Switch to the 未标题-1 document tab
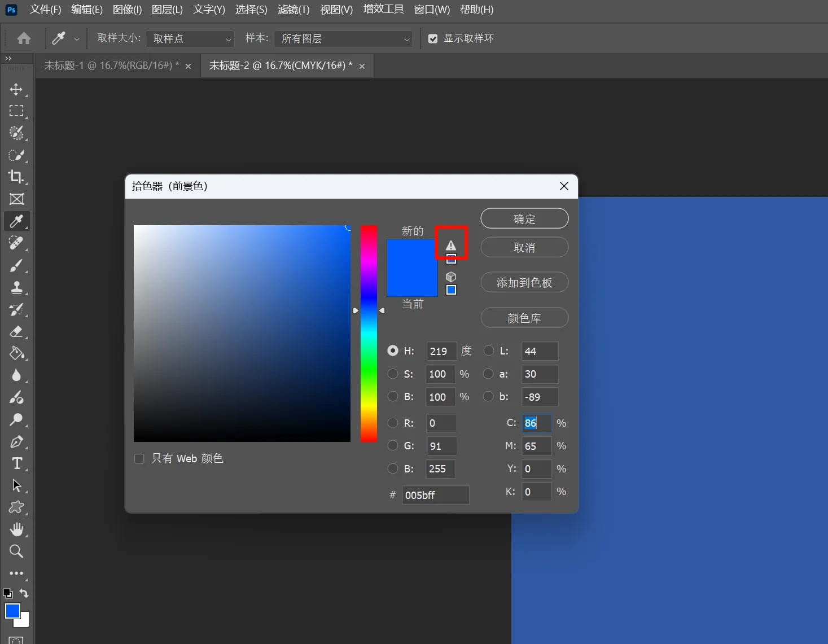Screen dimensions: 828x644 click(x=111, y=65)
